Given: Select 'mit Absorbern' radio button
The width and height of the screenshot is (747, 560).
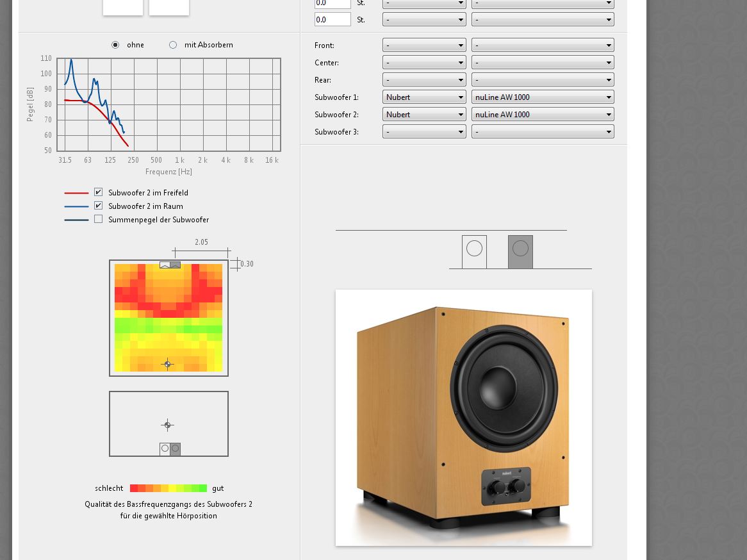Looking at the screenshot, I should (x=173, y=45).
